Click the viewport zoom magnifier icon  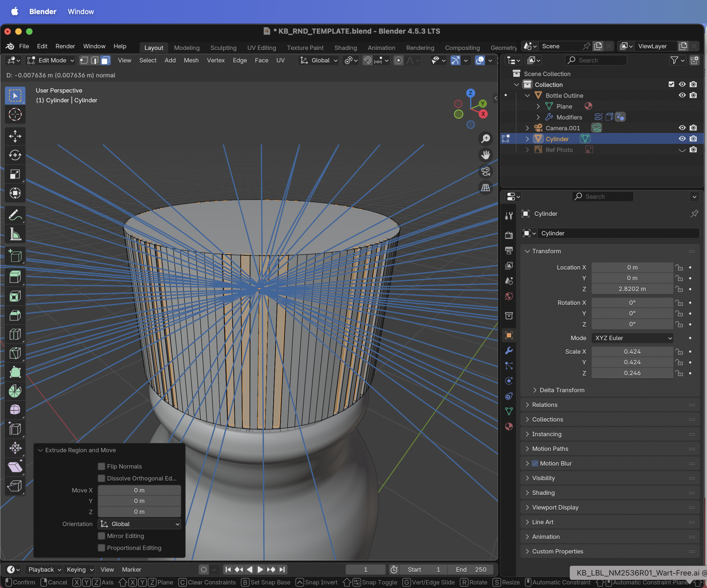[486, 138]
